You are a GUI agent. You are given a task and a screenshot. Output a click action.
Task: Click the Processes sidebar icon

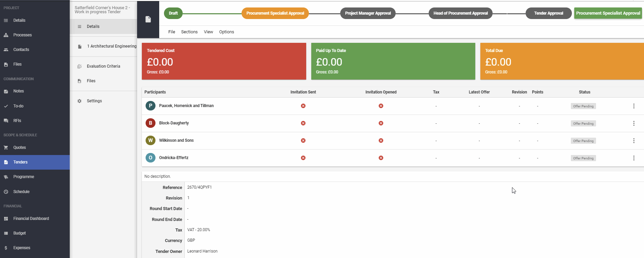pos(6,35)
